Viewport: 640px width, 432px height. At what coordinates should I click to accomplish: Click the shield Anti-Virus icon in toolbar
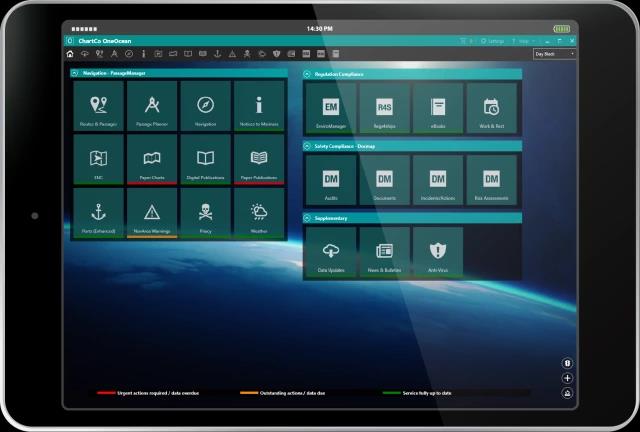tap(276, 54)
